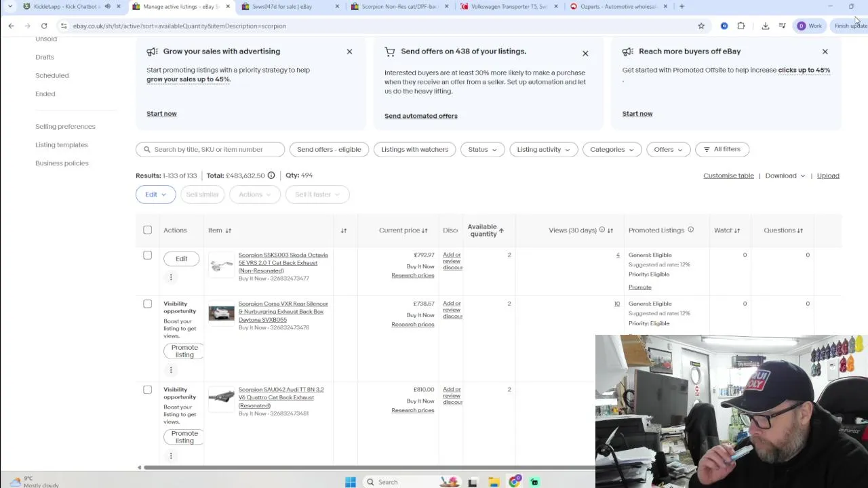The image size is (868, 488).
Task: Tick the select-all listings checkbox
Action: coord(147,230)
